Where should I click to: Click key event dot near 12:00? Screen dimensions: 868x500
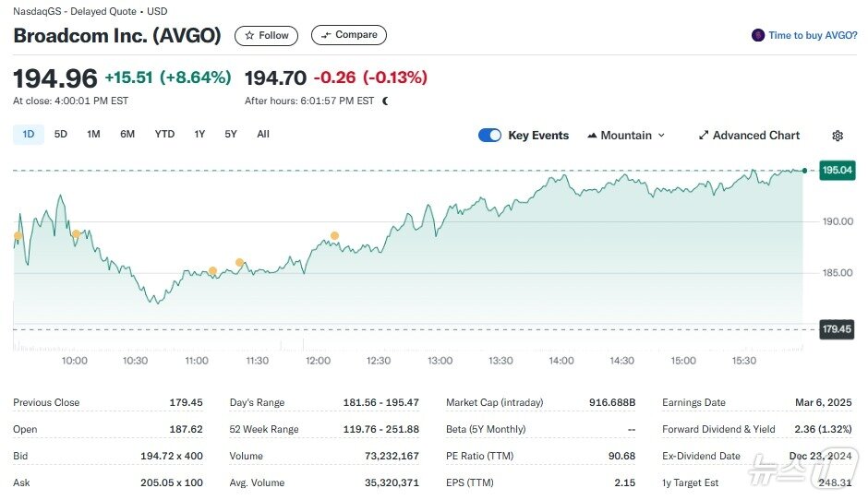[334, 236]
